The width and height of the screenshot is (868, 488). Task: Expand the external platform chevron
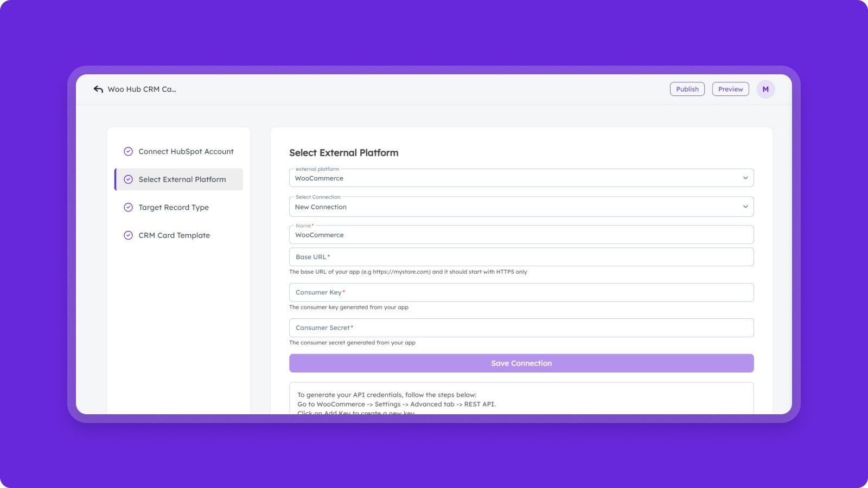tap(745, 178)
